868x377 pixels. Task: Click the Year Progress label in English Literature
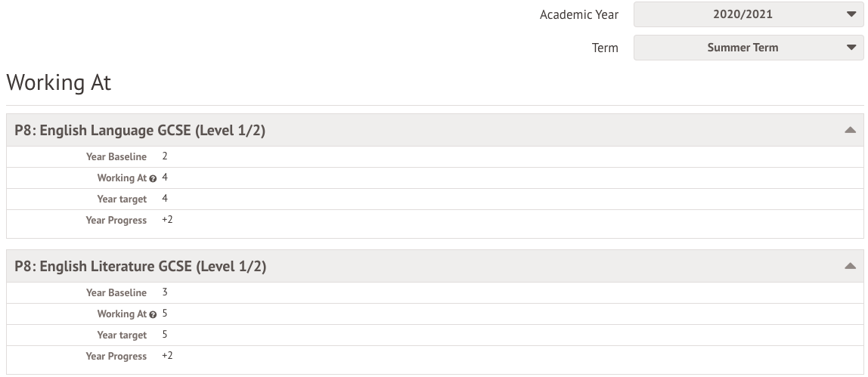point(116,356)
